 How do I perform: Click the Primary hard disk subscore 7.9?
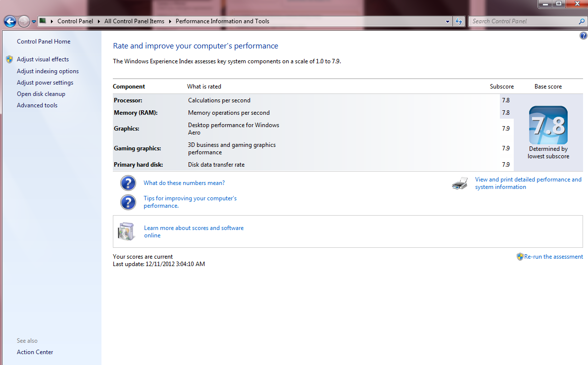click(506, 165)
